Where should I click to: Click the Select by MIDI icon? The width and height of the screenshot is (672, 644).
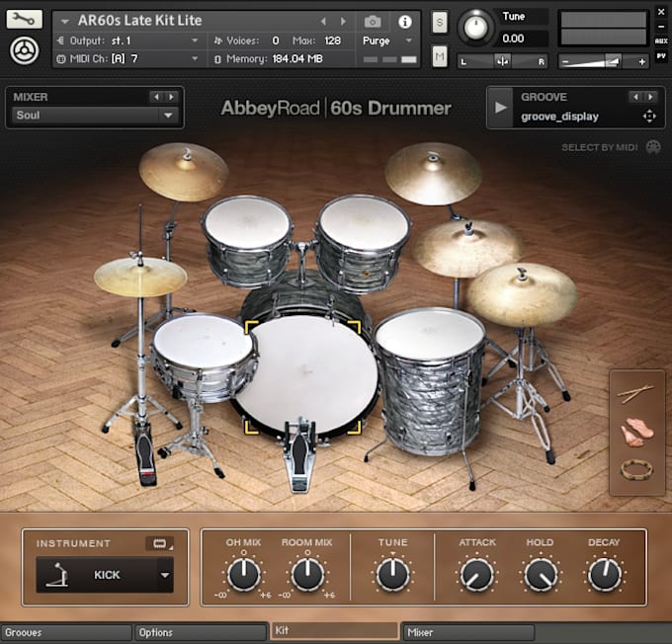[x=653, y=147]
